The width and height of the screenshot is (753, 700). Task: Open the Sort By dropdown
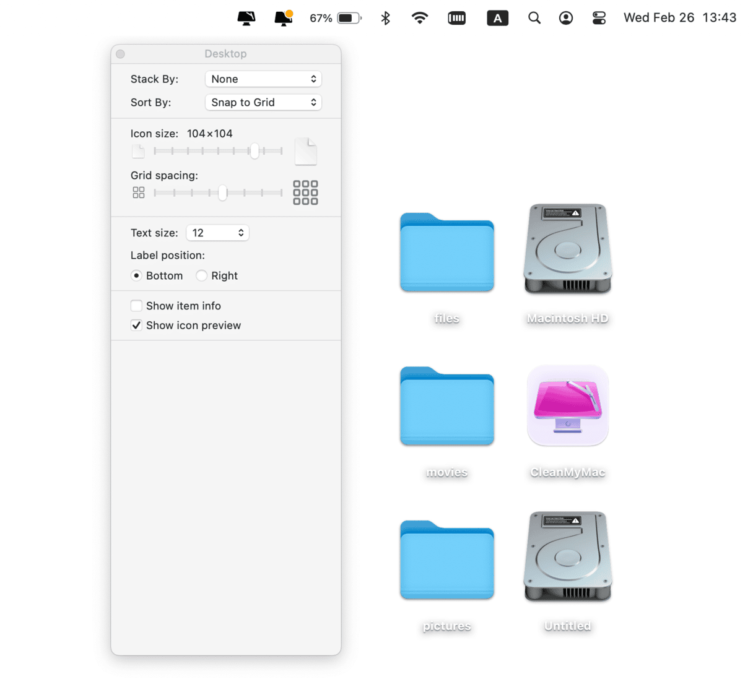(x=263, y=103)
